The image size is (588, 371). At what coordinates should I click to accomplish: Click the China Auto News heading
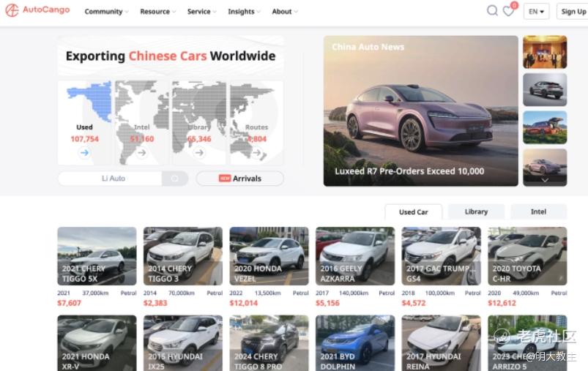[368, 47]
